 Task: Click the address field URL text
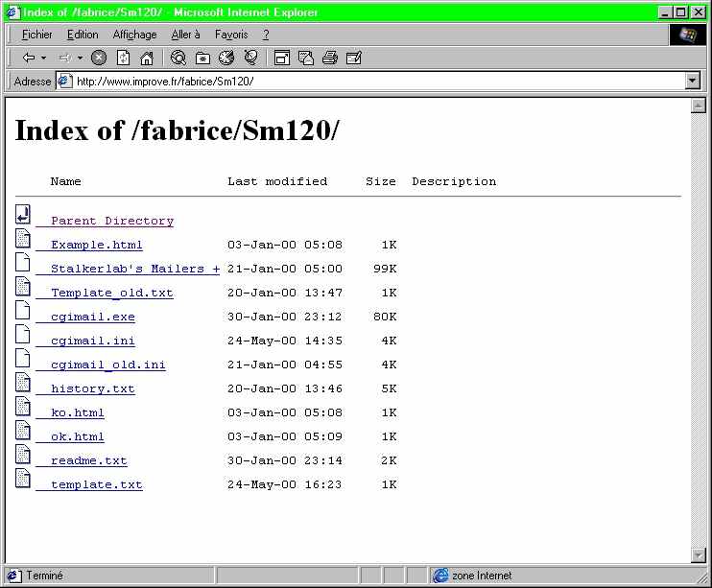[x=165, y=82]
